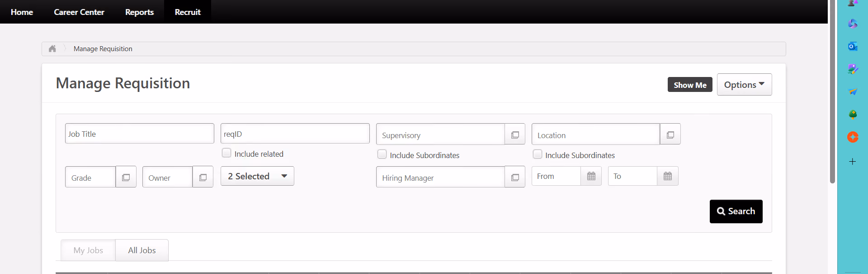Open the Location lookup picker icon

[670, 135]
